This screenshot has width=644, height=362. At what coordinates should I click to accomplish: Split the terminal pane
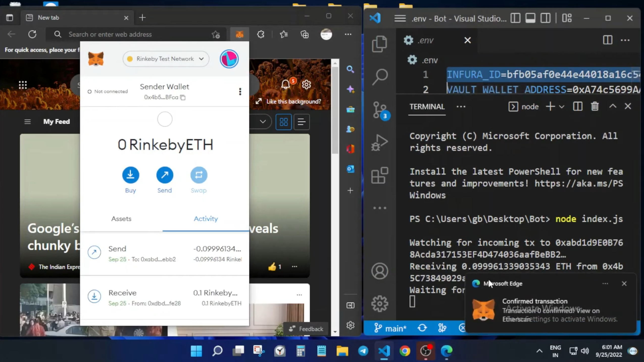tap(577, 106)
